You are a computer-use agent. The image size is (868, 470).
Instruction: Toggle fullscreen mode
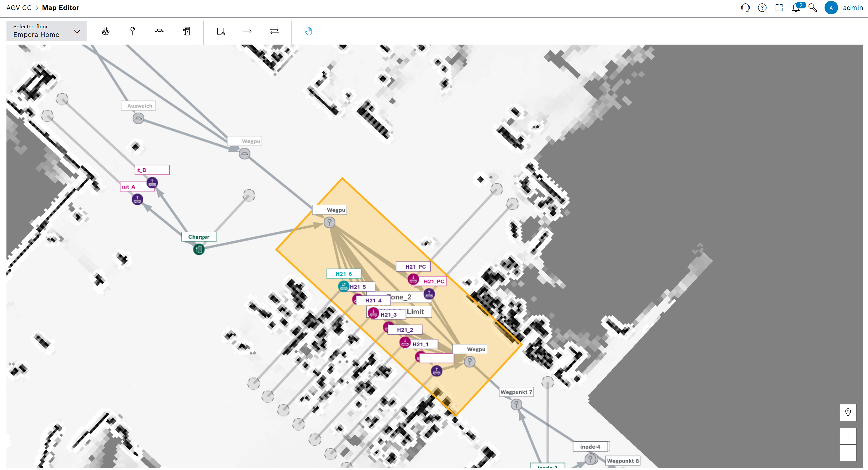tap(779, 8)
